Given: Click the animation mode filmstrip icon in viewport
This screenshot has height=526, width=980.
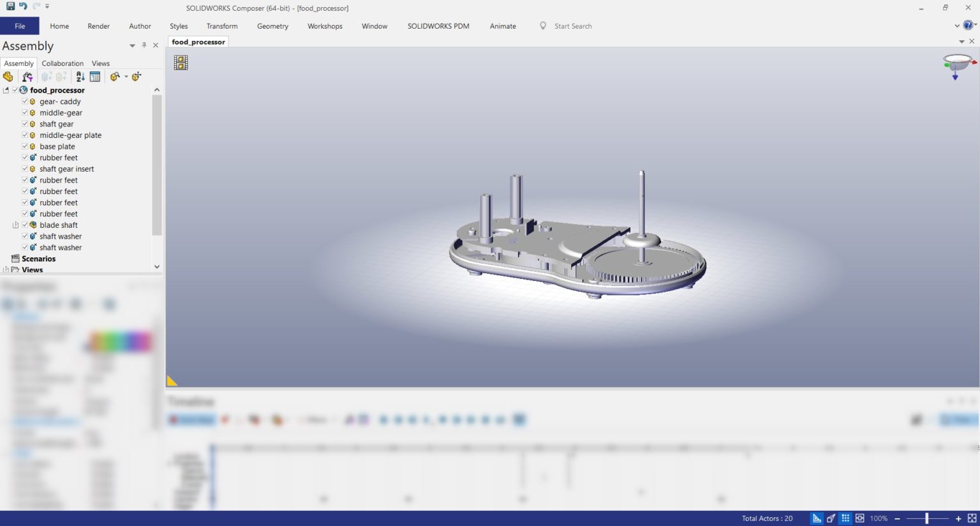Looking at the screenshot, I should tap(181, 63).
